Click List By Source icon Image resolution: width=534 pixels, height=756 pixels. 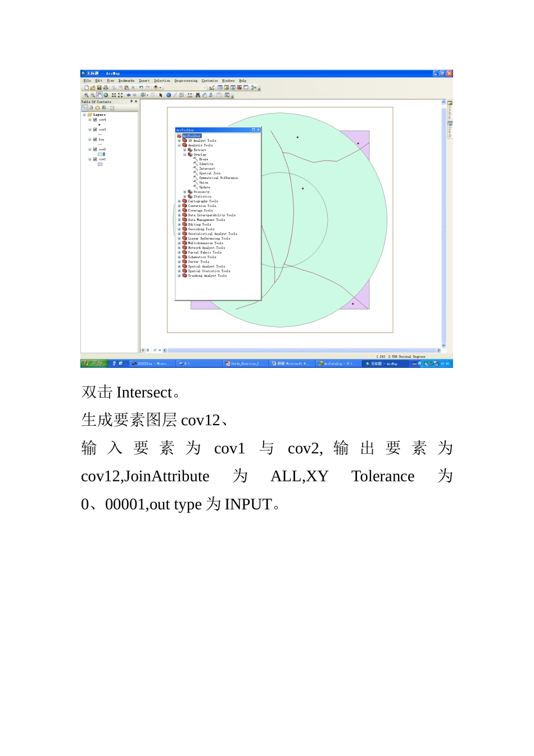[91, 107]
